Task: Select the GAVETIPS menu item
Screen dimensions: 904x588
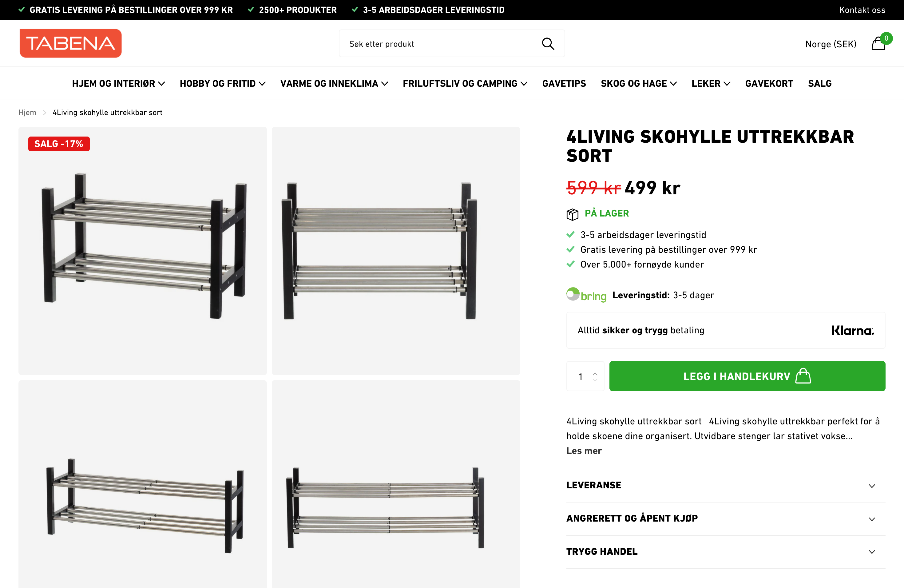Action: (x=564, y=83)
